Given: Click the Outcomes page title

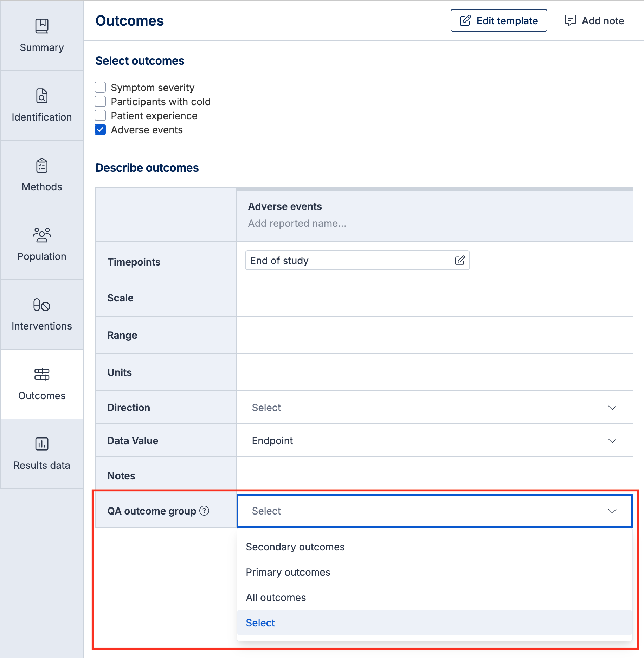Looking at the screenshot, I should pyautogui.click(x=130, y=21).
